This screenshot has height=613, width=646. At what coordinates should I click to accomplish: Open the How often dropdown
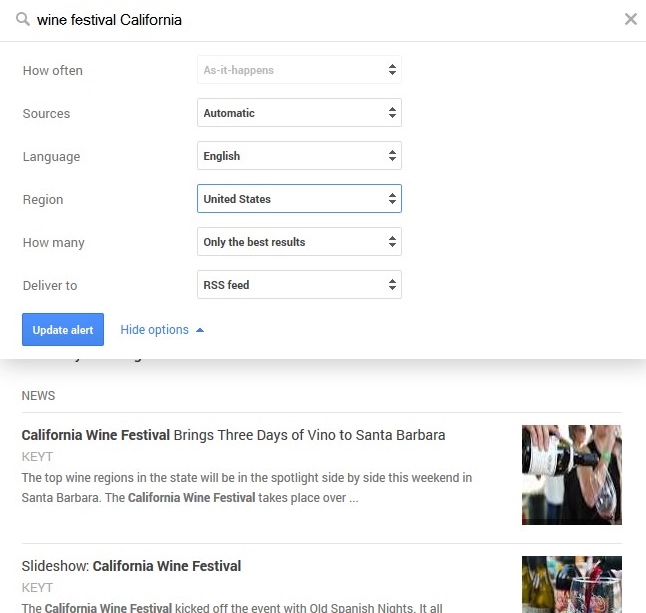click(x=299, y=70)
